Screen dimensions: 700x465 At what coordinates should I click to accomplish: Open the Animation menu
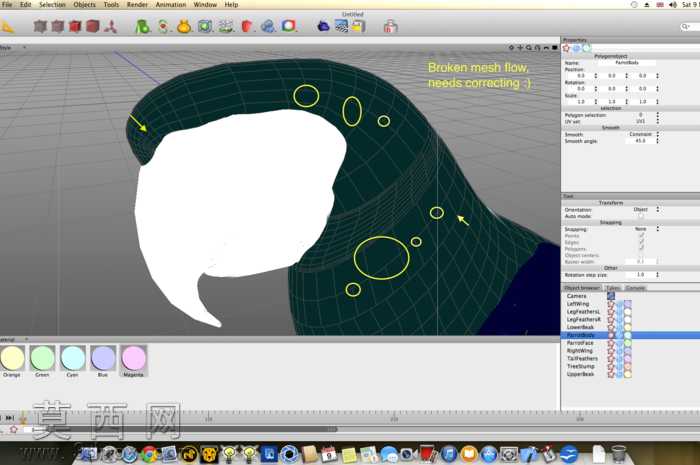tap(171, 4)
